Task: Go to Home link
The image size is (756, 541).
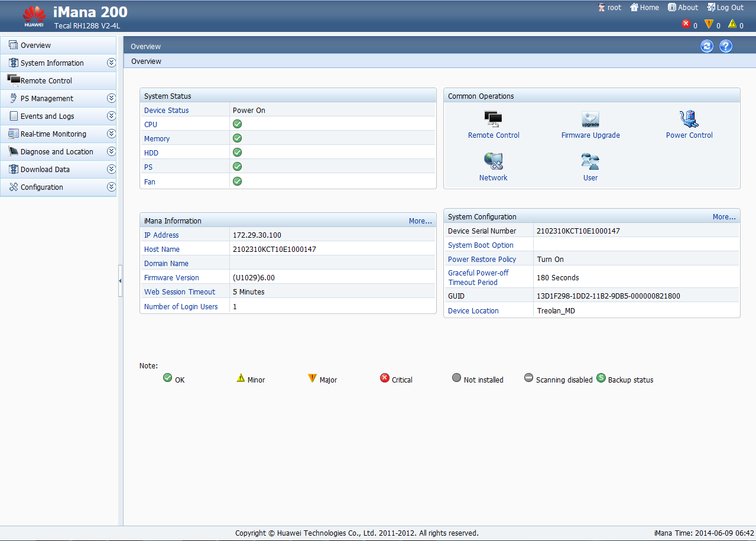Action: [x=644, y=8]
